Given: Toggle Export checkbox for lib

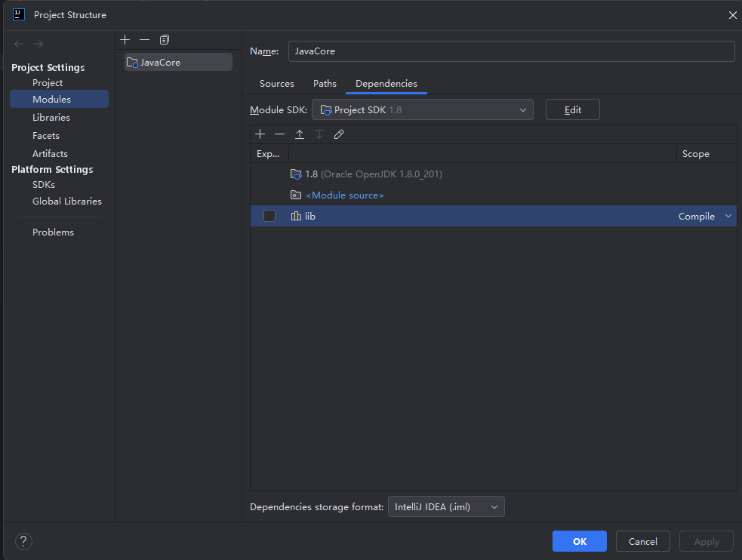Looking at the screenshot, I should [269, 216].
